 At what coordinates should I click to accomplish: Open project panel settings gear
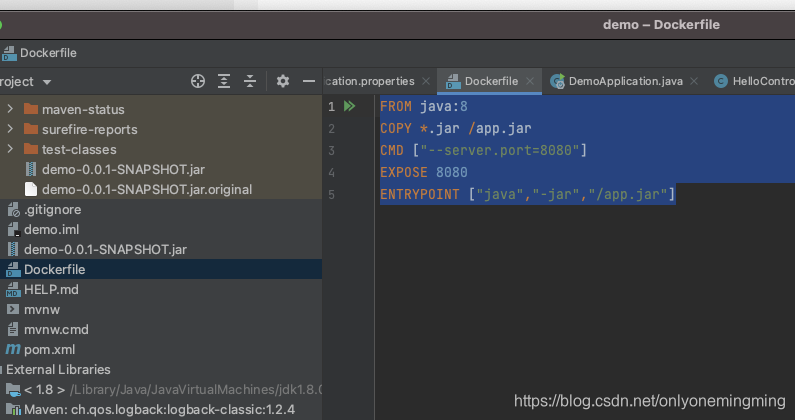(x=282, y=81)
